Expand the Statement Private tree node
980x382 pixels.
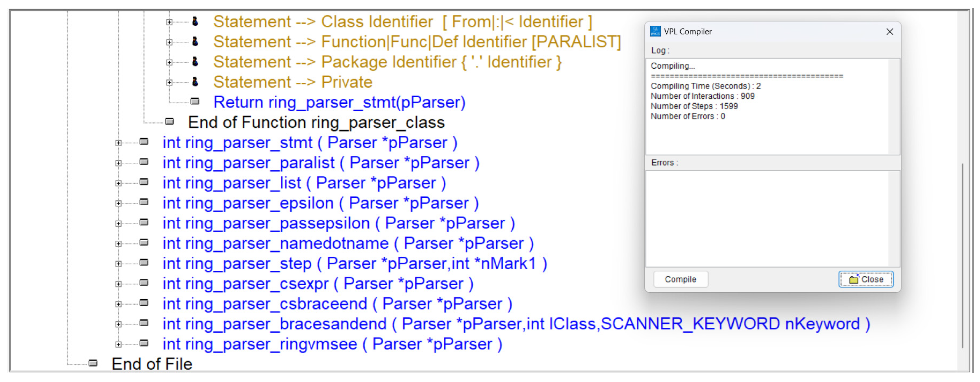pos(169,83)
